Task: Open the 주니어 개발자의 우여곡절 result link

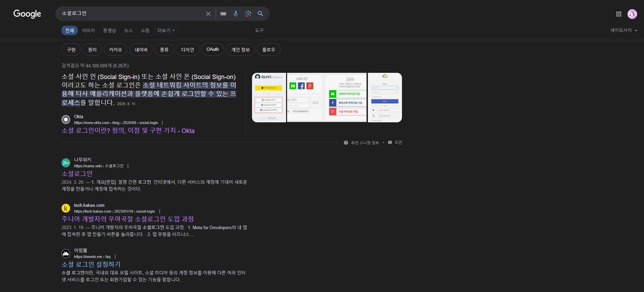Action: [x=128, y=219]
